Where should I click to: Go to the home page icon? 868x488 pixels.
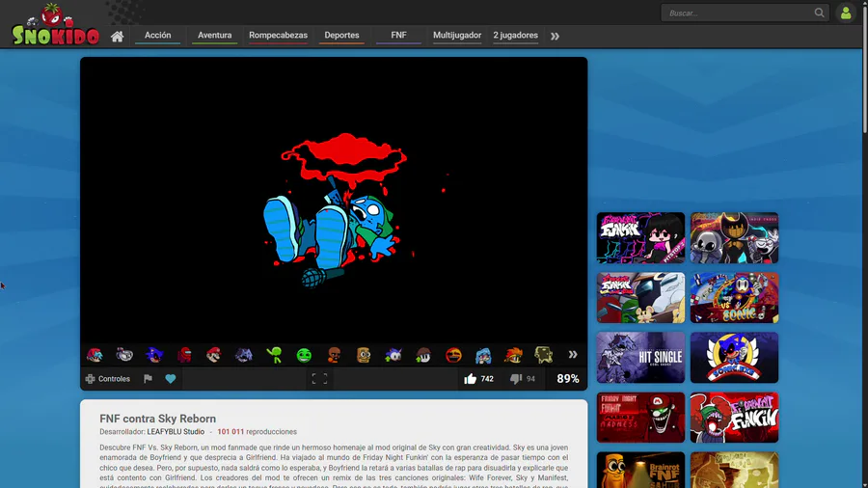117,37
